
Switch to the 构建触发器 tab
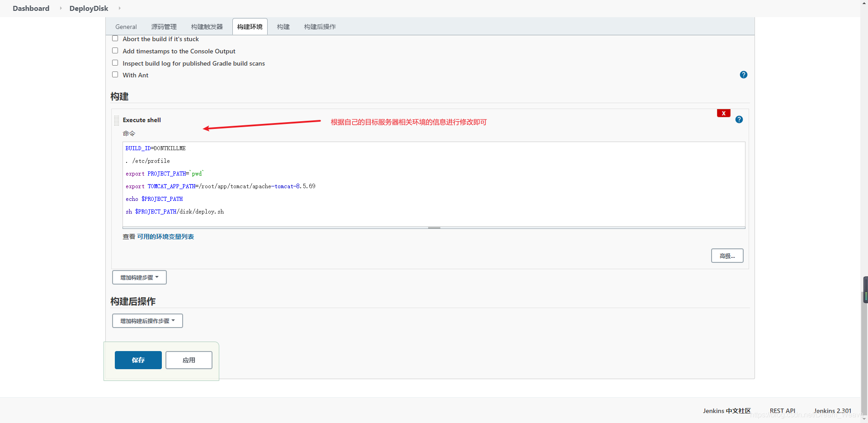(x=207, y=27)
